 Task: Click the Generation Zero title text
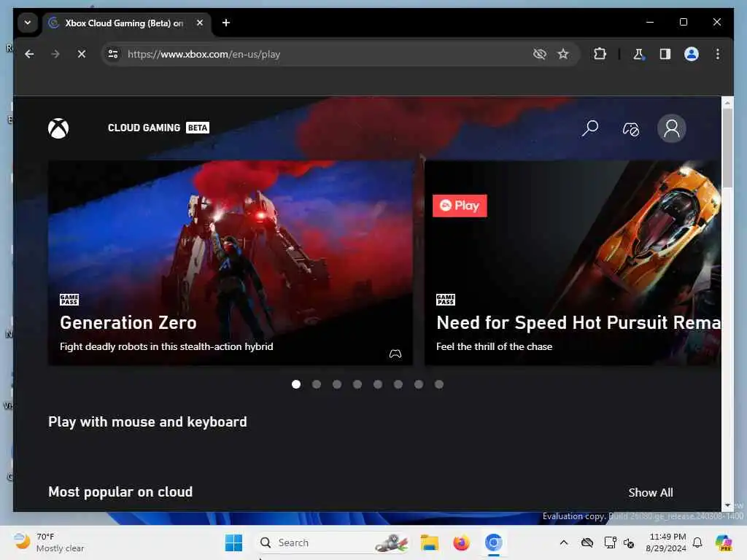point(128,323)
